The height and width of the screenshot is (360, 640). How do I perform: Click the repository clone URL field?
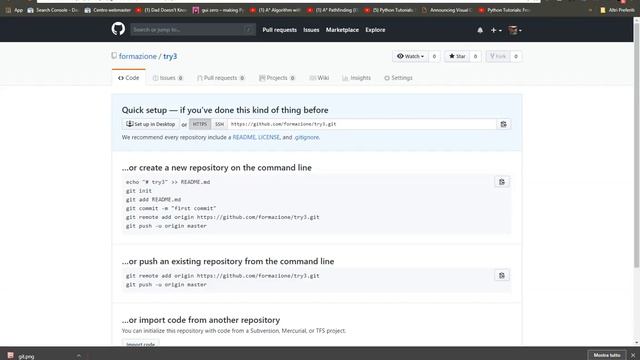point(362,124)
